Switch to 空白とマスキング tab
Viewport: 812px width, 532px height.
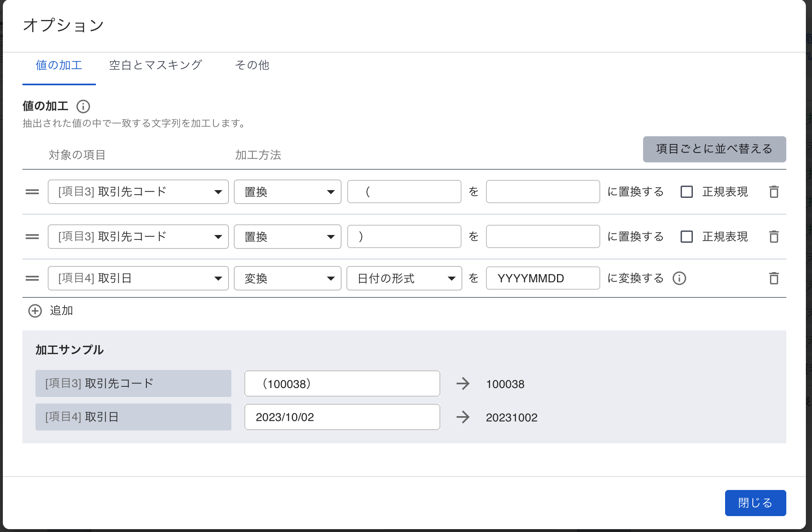click(x=155, y=65)
